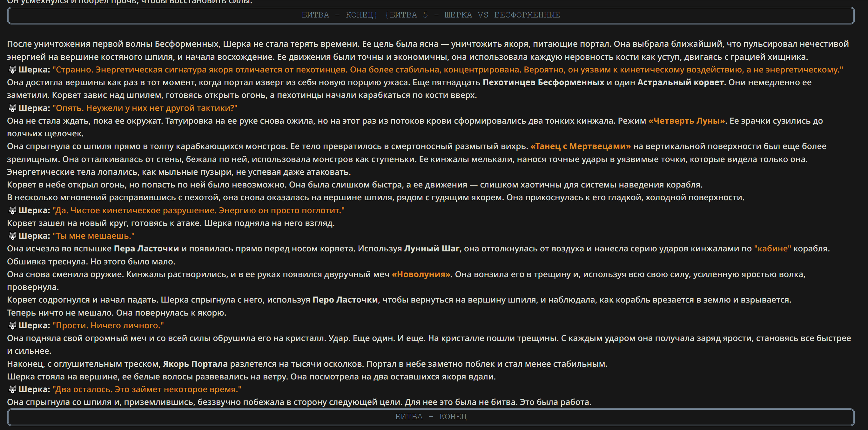Click bold text "Астральный корвет"

(680, 83)
